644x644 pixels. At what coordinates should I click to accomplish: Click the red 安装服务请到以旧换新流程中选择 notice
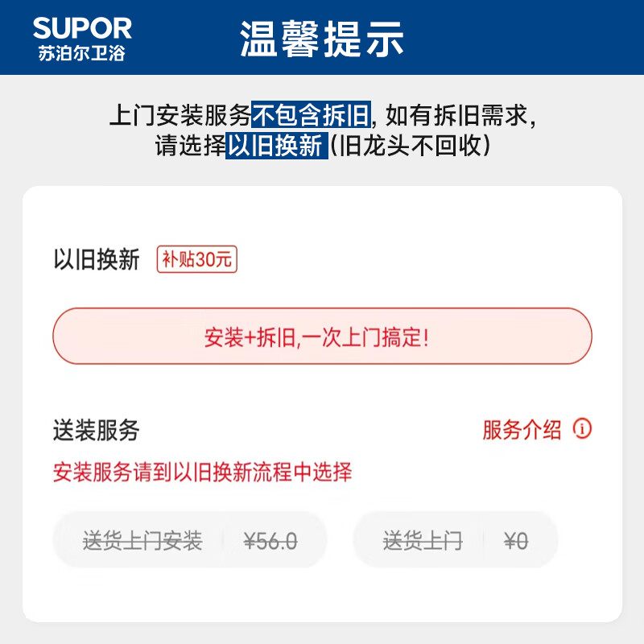(203, 472)
